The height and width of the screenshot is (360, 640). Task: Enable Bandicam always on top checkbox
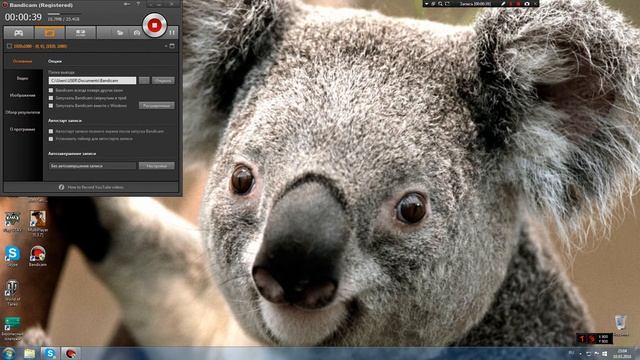coord(51,90)
